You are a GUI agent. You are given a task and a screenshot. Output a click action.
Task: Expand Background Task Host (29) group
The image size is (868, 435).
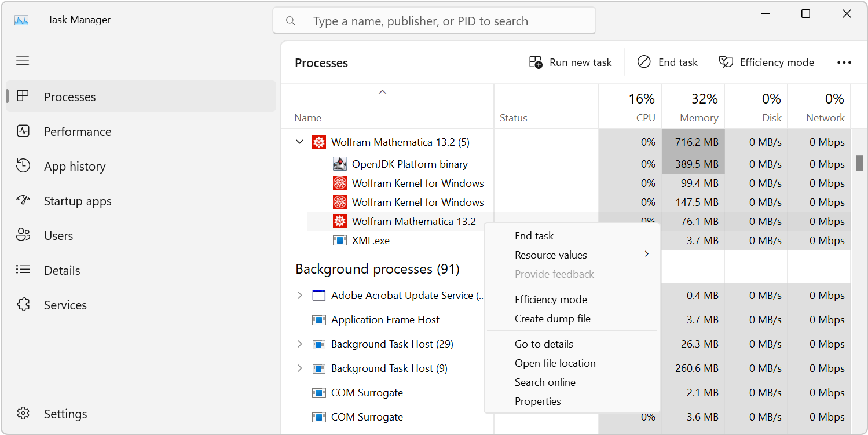click(x=299, y=344)
